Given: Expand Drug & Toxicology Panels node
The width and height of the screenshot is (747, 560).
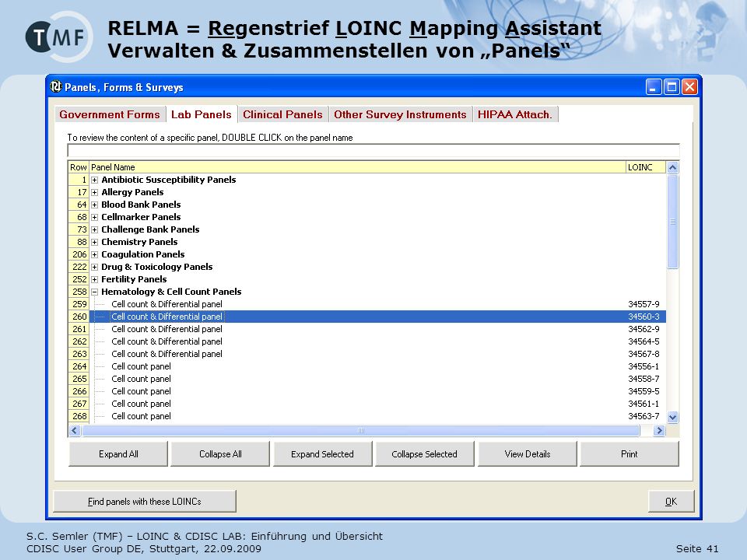Looking at the screenshot, I should 94,267.
